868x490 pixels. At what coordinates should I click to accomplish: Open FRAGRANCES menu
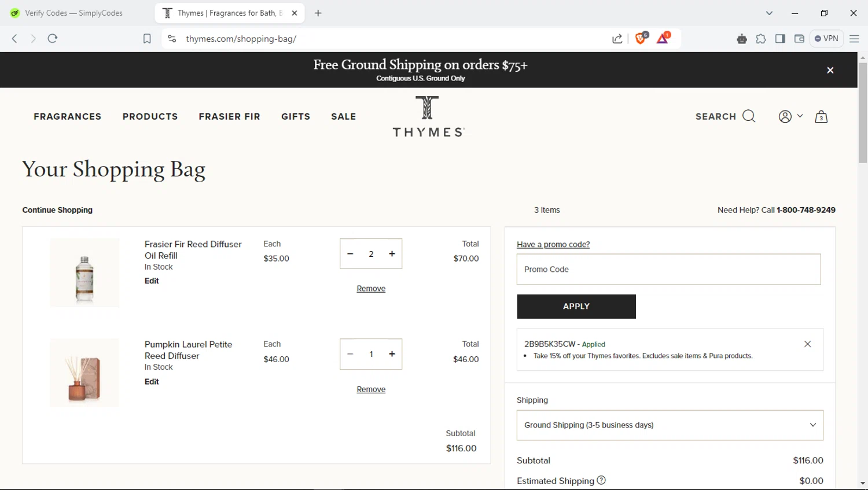[67, 116]
